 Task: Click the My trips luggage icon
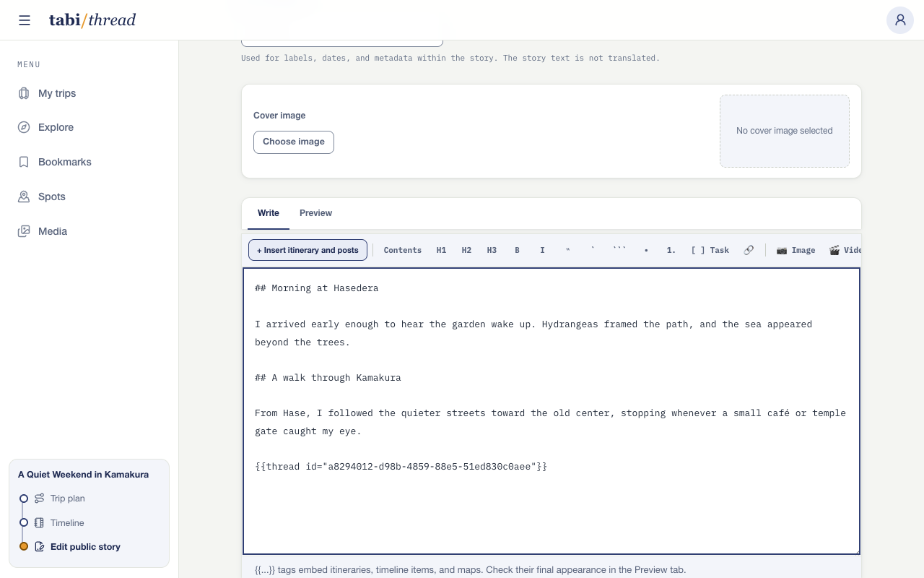coord(24,93)
